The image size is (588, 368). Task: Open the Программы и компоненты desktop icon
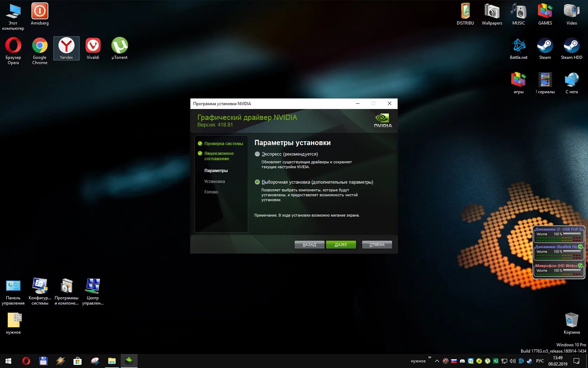pyautogui.click(x=66, y=292)
